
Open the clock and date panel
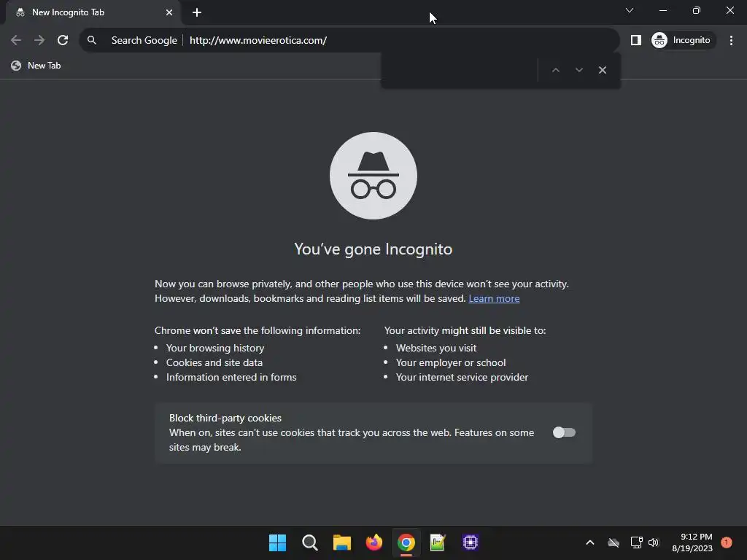692,542
